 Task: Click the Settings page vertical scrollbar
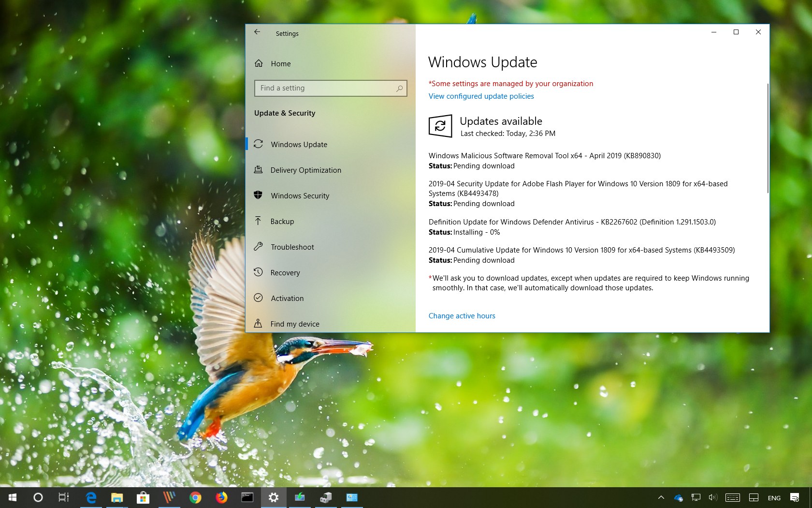point(767,138)
